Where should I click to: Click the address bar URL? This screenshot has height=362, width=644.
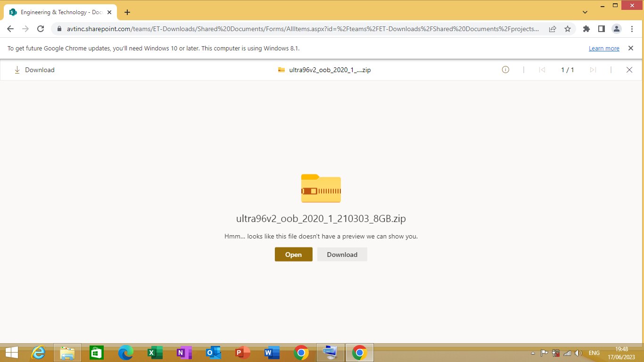click(x=303, y=29)
